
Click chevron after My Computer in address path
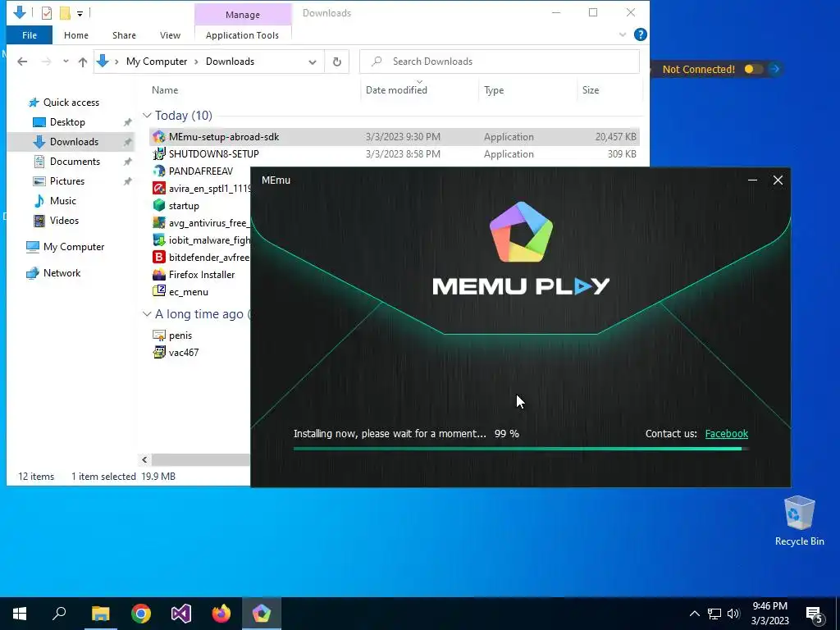(196, 62)
